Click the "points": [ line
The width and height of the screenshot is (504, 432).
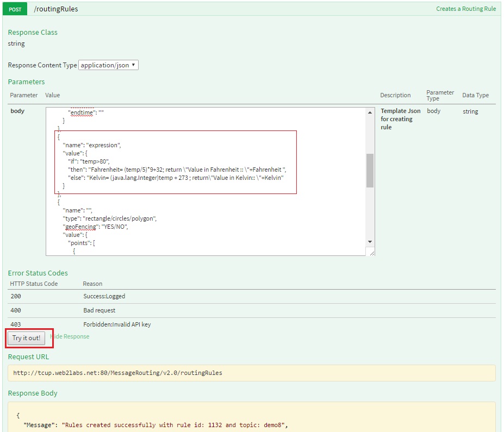pos(82,243)
